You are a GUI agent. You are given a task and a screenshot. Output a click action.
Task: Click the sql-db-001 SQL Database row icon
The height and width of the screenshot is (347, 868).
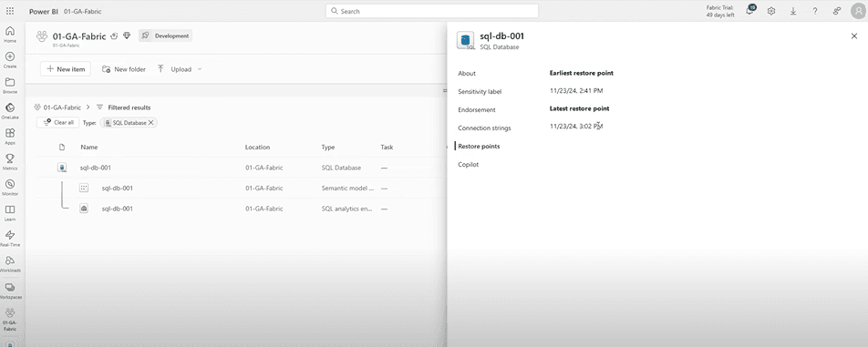pos(63,168)
